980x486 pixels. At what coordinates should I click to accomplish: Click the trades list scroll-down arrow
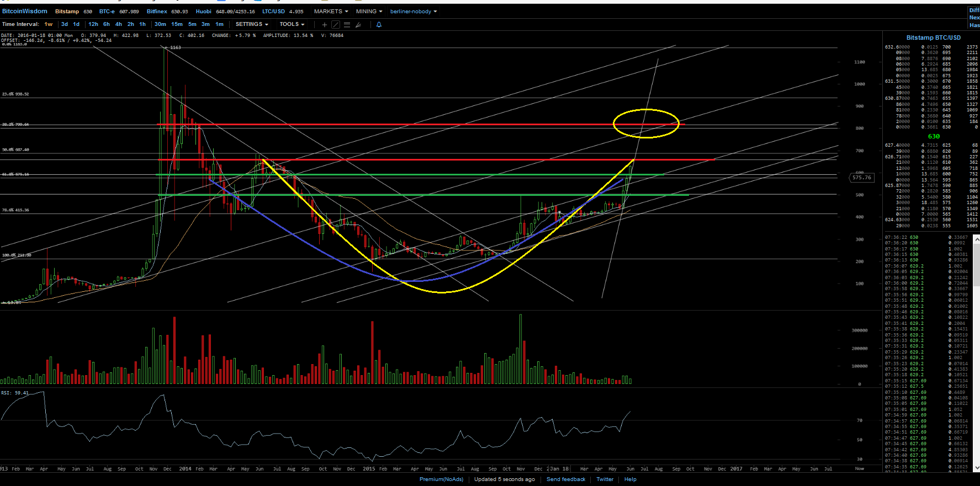[977, 468]
